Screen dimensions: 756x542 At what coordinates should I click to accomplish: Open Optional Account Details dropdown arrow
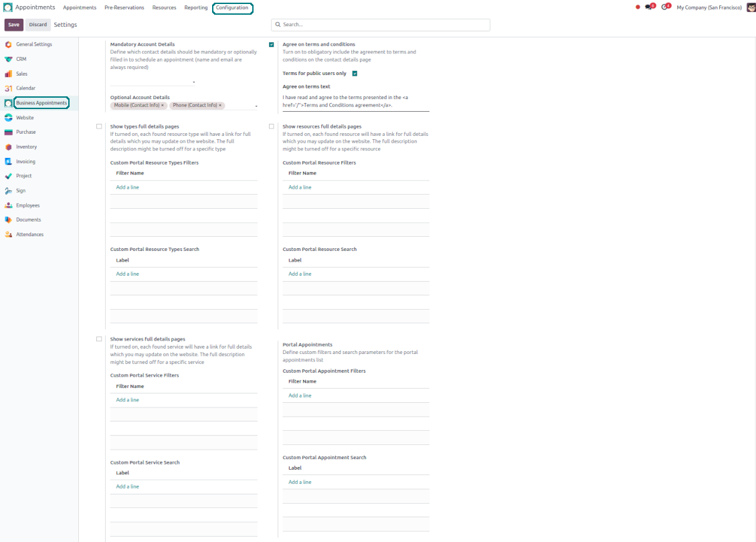[256, 106]
